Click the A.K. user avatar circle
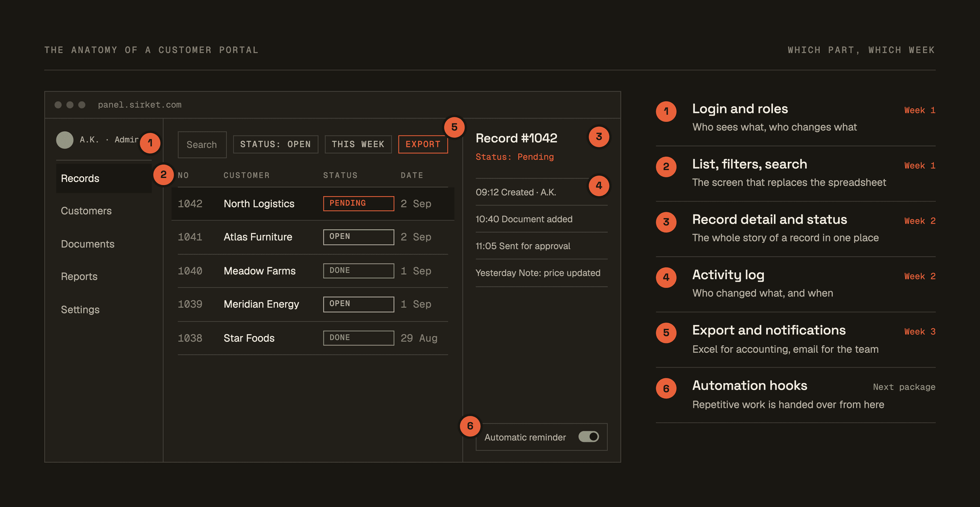This screenshot has height=507, width=980. tap(65, 140)
